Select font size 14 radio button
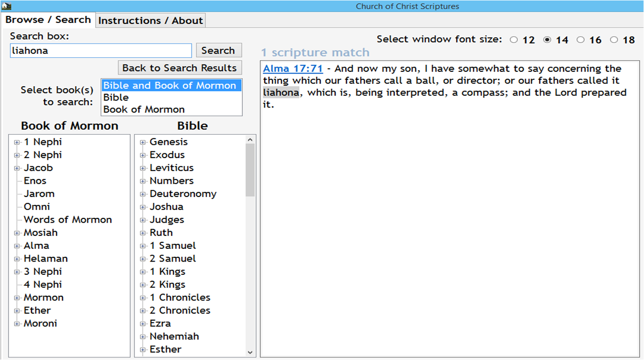Viewport: 644px width, 360px height. click(547, 40)
